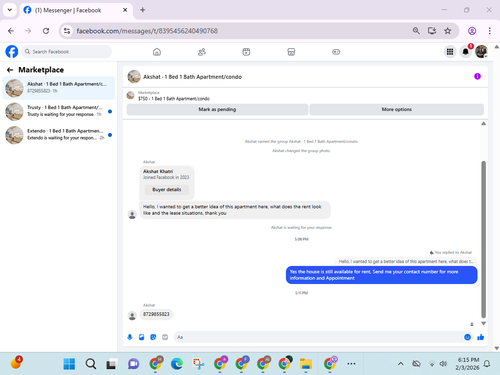This screenshot has height=375, width=500.
Task: Click the phone number message 8729855823
Action: click(x=156, y=314)
